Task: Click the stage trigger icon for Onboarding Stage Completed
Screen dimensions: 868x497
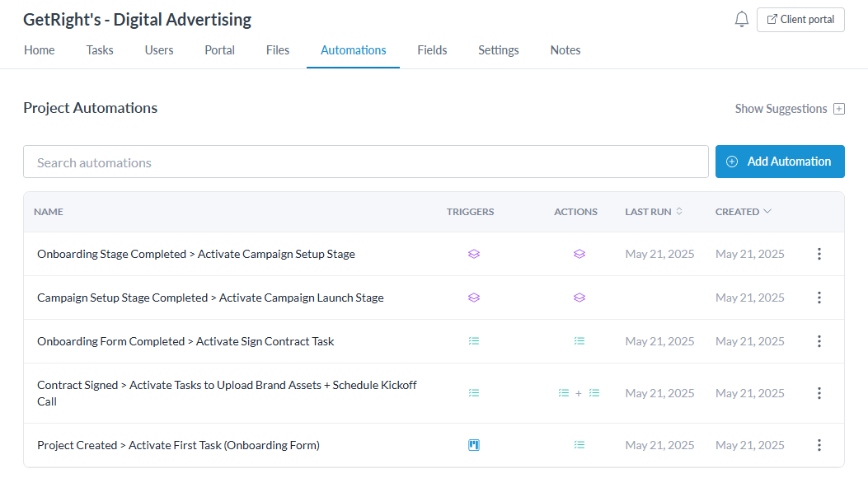Action: (474, 254)
